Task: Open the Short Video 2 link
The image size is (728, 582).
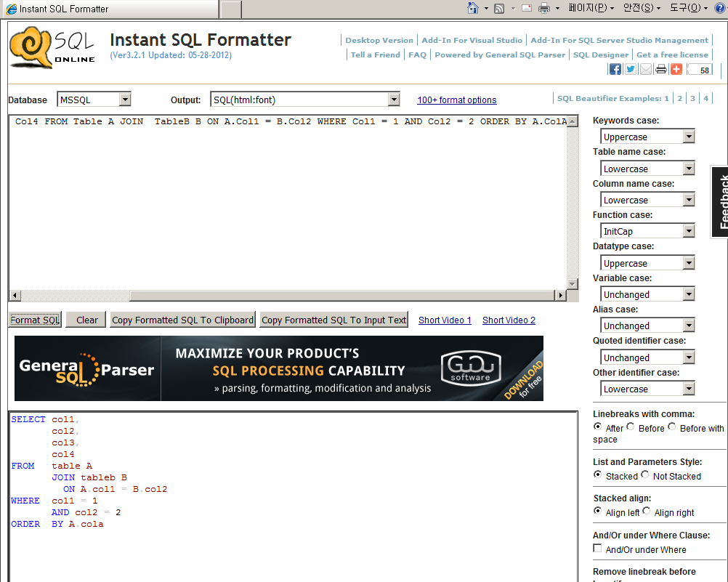Action: pyautogui.click(x=509, y=320)
